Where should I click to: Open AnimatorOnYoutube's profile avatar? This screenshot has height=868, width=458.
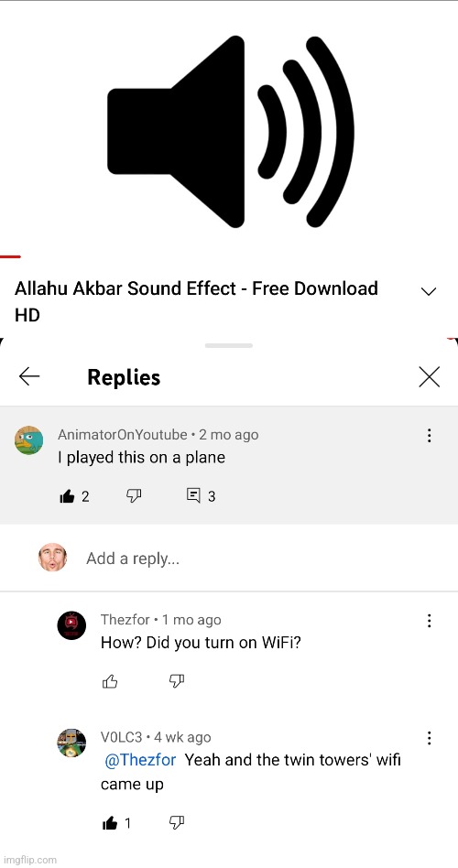28,440
